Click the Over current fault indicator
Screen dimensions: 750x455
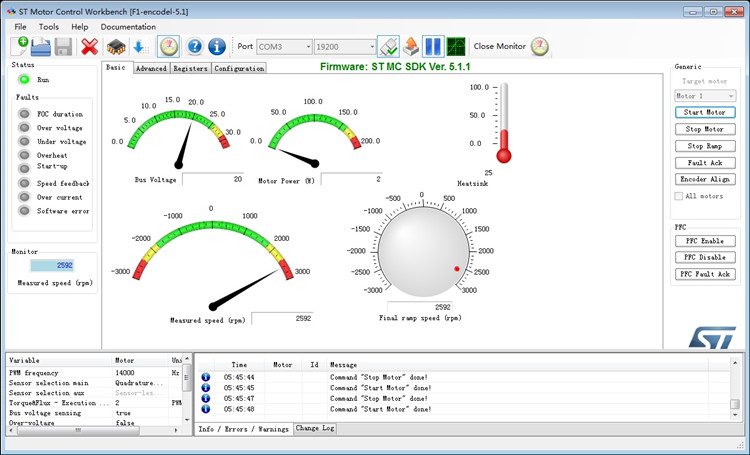tap(24, 197)
